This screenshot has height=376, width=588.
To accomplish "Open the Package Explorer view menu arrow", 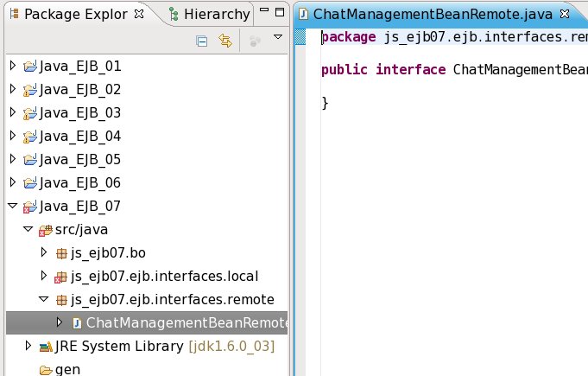I will pyautogui.click(x=278, y=38).
